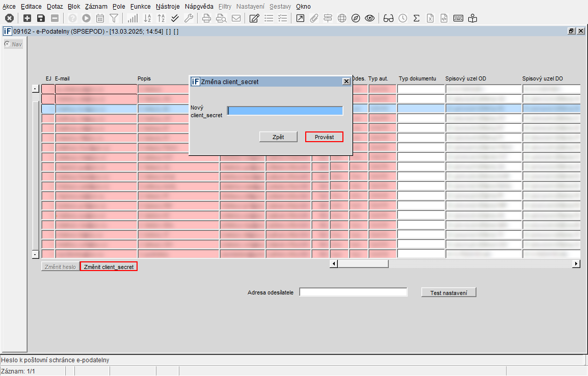The image size is (588, 376).
Task: Click the compass toolbar icon
Action: 356,18
